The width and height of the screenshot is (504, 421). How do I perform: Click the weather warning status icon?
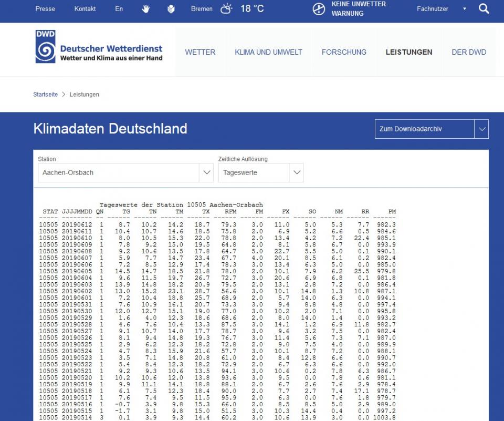pos(319,9)
